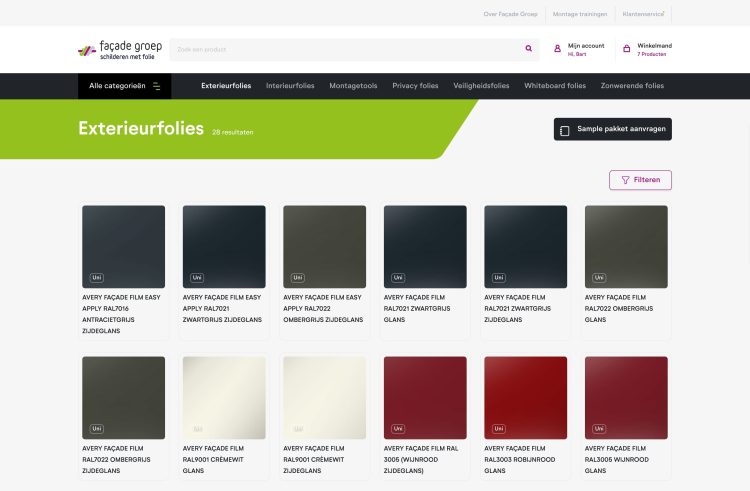Image resolution: width=750 pixels, height=491 pixels.
Task: Click Uni badge on RAL 3005 (Wijnrood Zijdeglans)
Action: [x=398, y=429]
